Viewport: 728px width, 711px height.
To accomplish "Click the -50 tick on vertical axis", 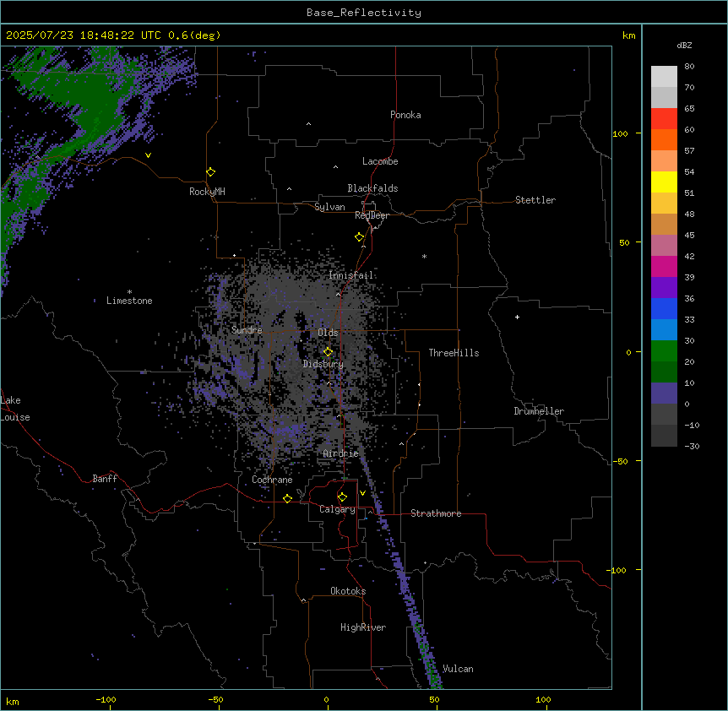I will coord(619,461).
